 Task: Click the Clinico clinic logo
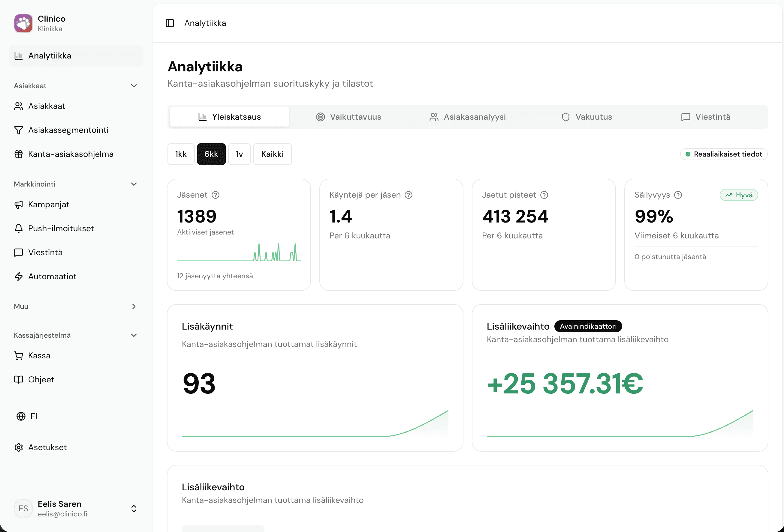click(x=23, y=23)
